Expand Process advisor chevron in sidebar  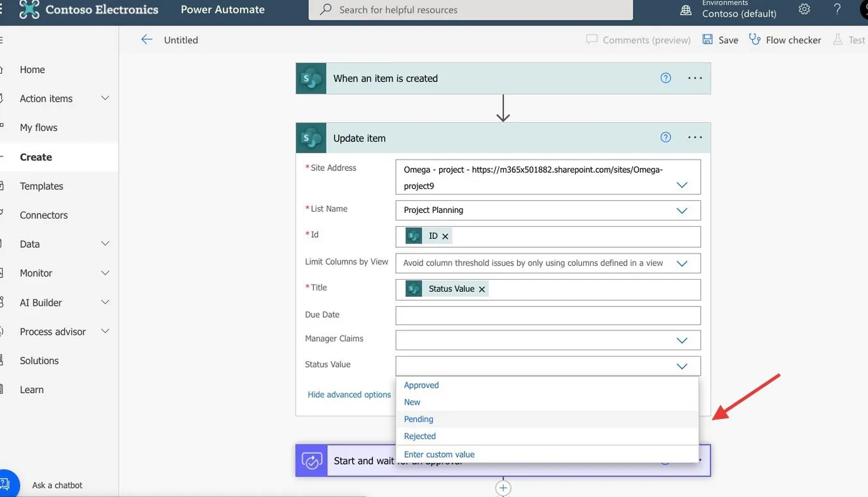(x=105, y=331)
